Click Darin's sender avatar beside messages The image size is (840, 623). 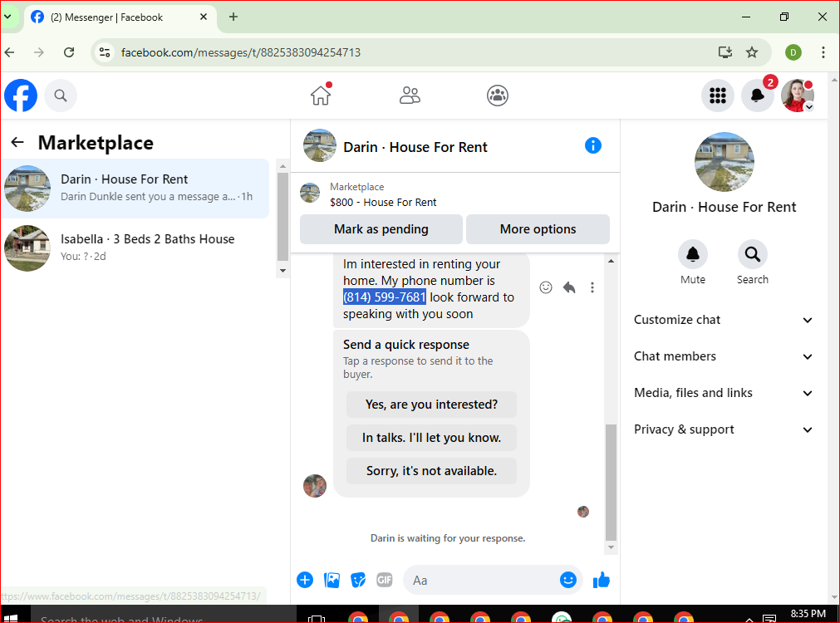coord(315,486)
